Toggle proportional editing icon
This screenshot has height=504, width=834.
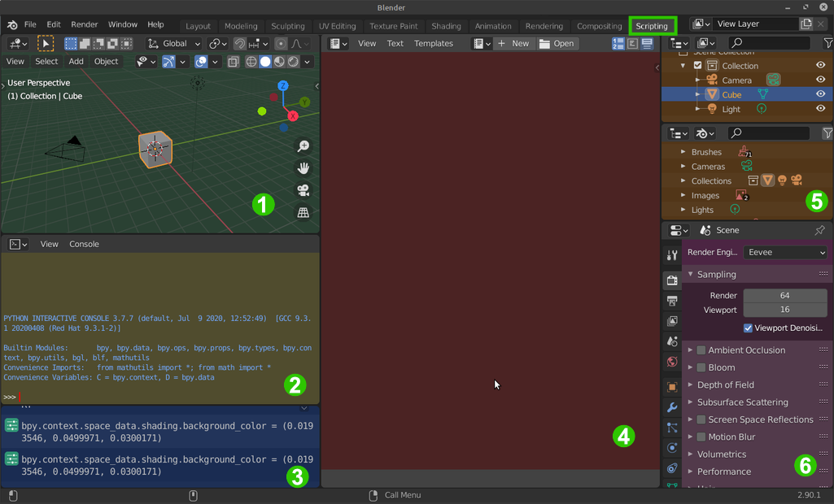point(281,44)
